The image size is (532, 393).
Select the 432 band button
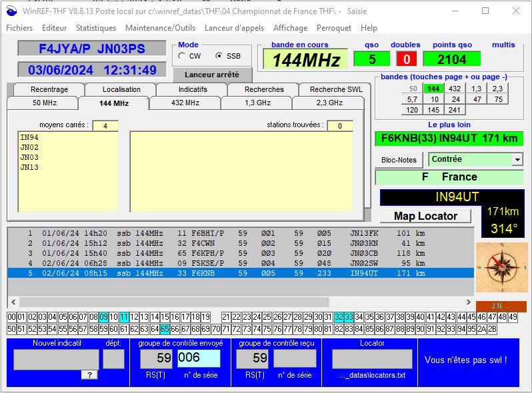pyautogui.click(x=455, y=89)
